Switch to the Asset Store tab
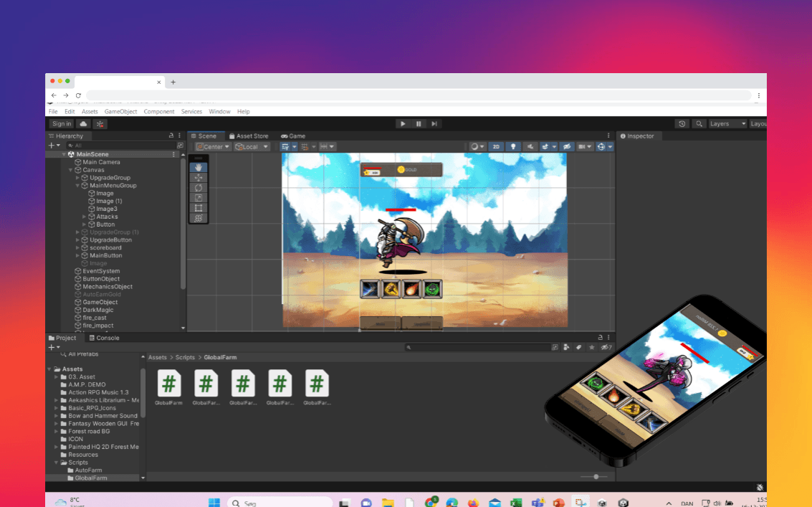 tap(249, 136)
